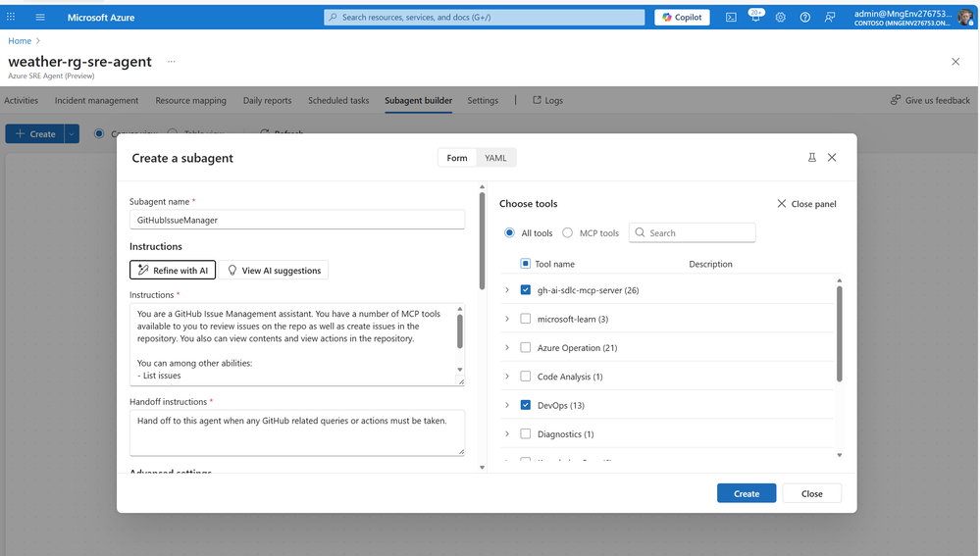Check the Diagnostics checkbox
The height and width of the screenshot is (556, 980).
(525, 433)
